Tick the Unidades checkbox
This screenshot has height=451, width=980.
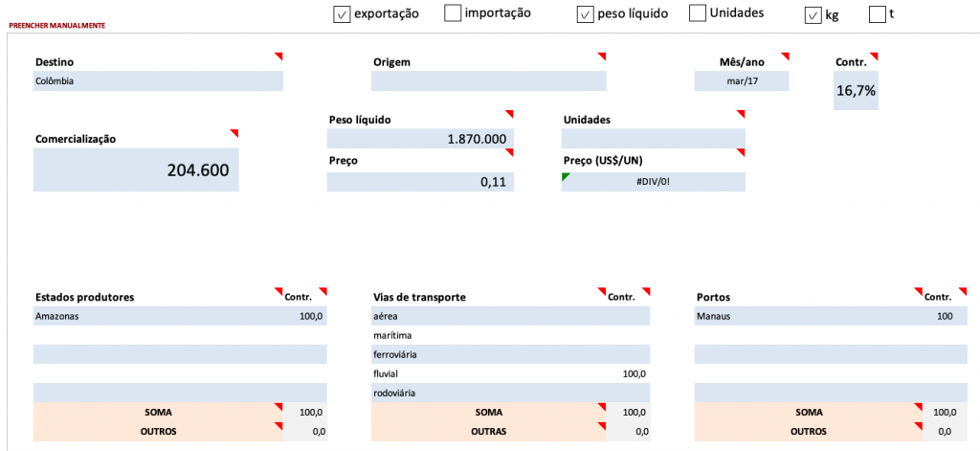698,13
